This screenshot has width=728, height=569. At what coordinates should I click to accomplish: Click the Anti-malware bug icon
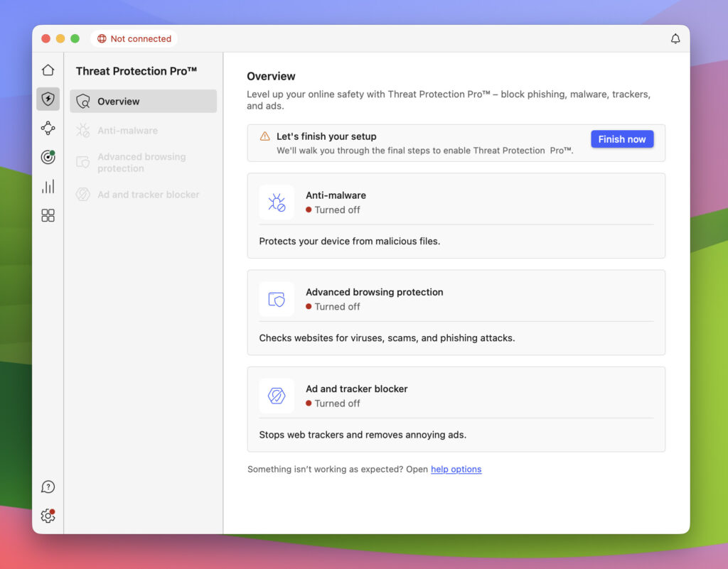(277, 202)
